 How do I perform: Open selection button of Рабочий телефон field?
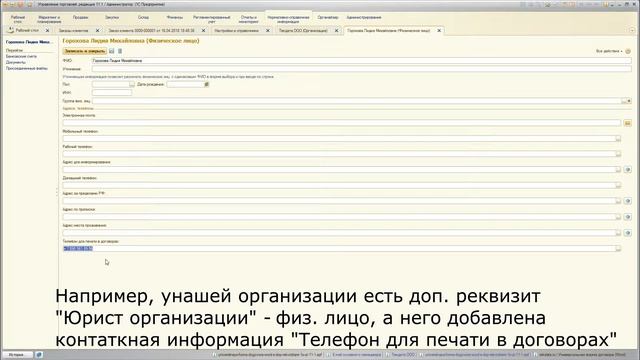(x=618, y=154)
